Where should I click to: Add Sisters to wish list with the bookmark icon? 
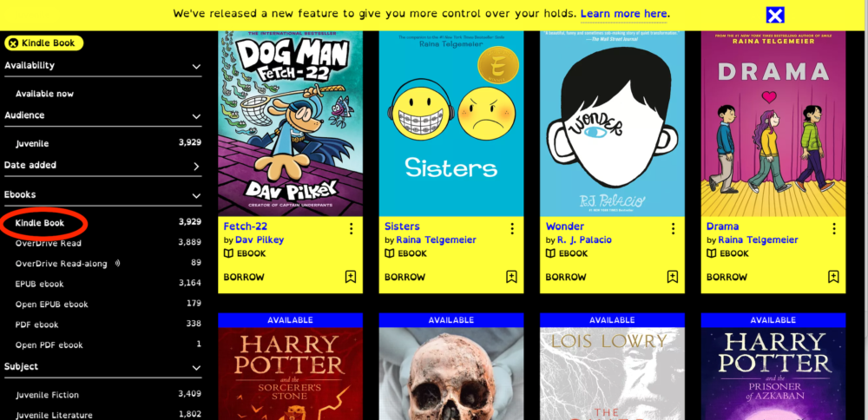point(511,277)
